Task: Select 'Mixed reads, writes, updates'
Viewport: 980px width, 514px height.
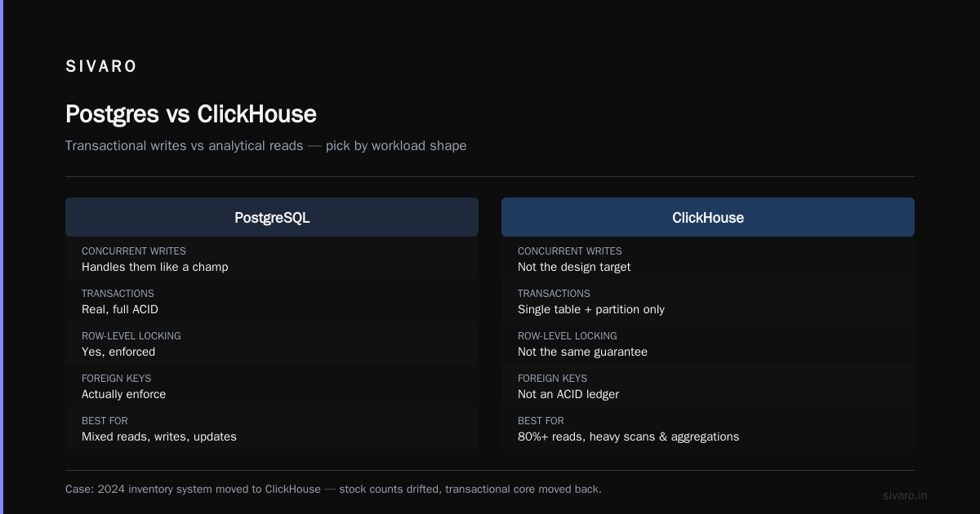Action: coord(159,436)
